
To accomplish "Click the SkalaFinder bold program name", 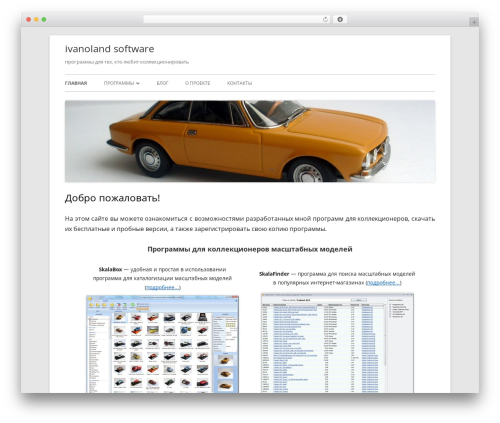I will 274,274.
